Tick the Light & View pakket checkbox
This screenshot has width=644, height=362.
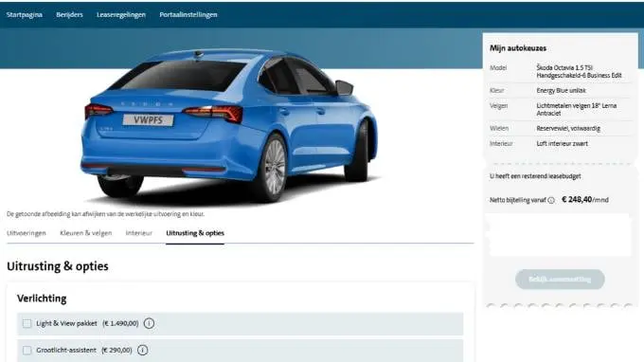(27, 323)
